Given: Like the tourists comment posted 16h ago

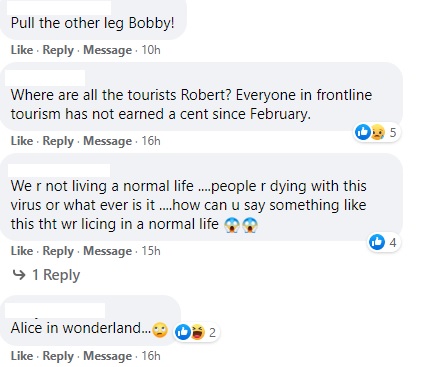Looking at the screenshot, I should click(22, 141).
